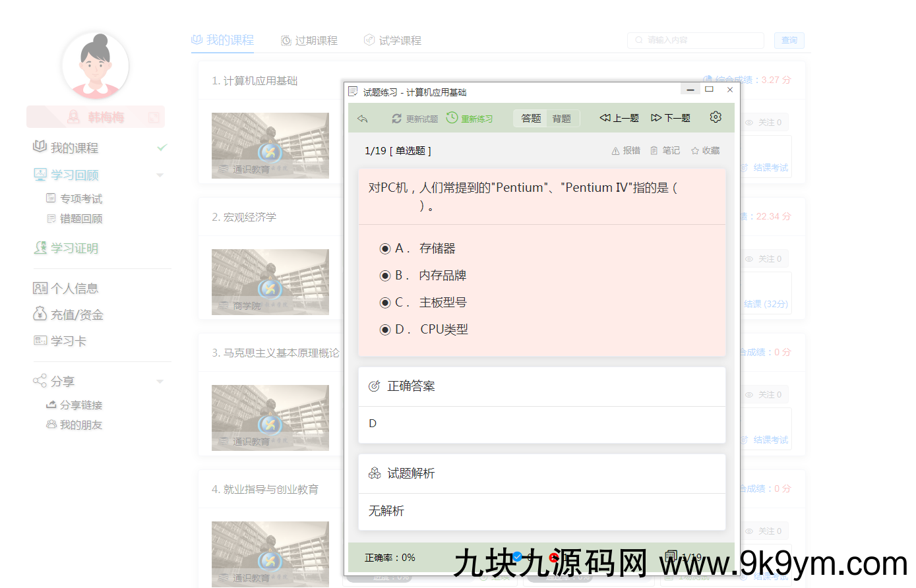
Task: Open 充值/资金 from the sidebar
Action: click(x=65, y=314)
